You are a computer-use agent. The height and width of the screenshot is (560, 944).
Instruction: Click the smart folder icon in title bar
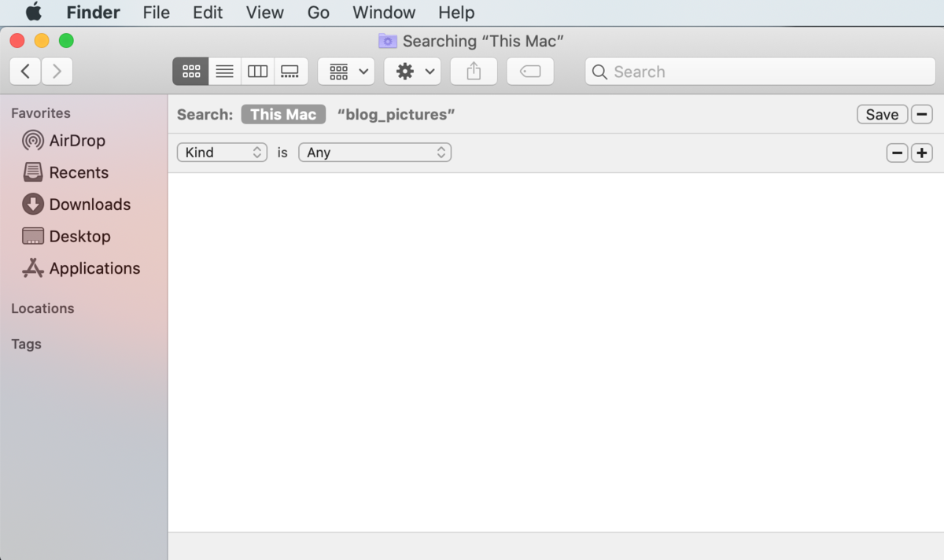(387, 41)
